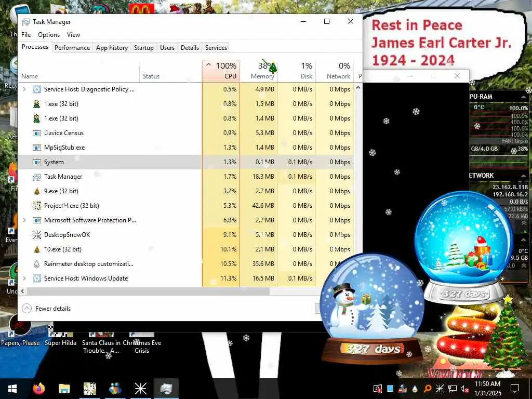
Task: Click the orange magnifier tray icon
Action: 428,389
